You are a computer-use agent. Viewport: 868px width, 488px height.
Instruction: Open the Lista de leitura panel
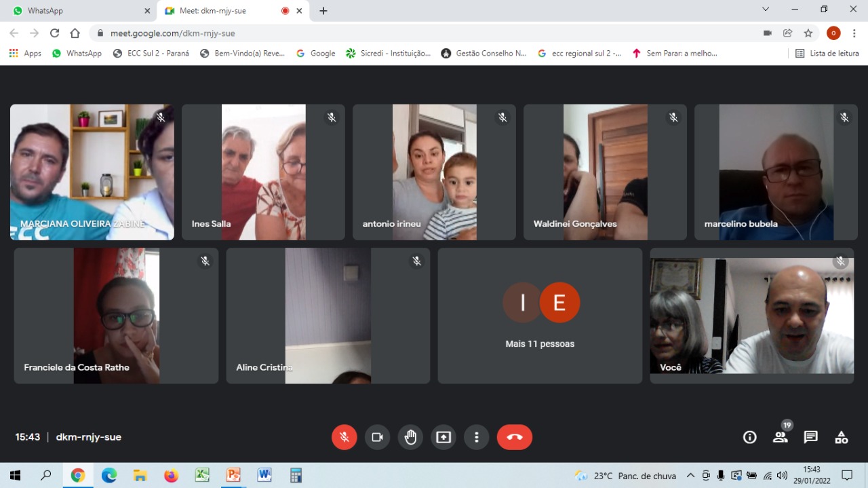click(827, 53)
